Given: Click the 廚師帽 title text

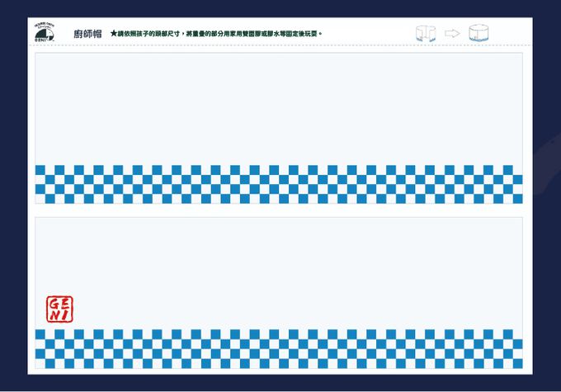Looking at the screenshot, I should [87, 34].
